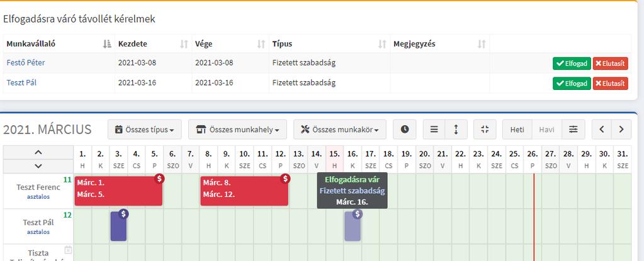
Task: Click the vertical arrows row height button
Action: click(456, 130)
